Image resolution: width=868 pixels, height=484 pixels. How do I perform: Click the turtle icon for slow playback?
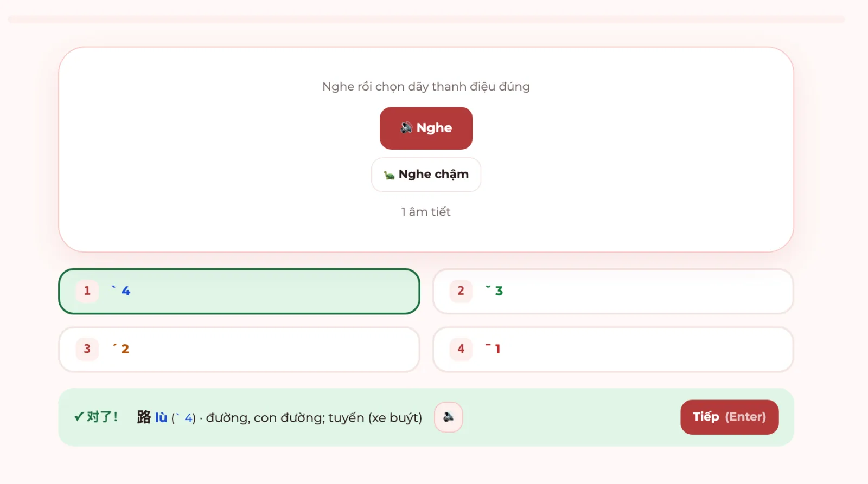click(x=389, y=175)
